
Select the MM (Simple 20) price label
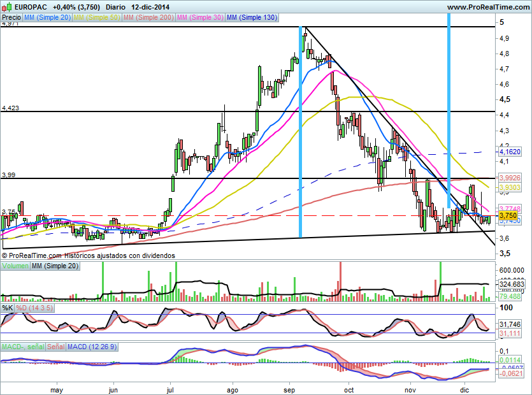(x=47, y=18)
